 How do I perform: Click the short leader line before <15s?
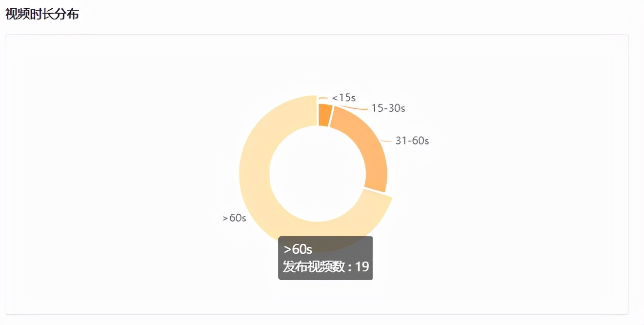(x=323, y=99)
